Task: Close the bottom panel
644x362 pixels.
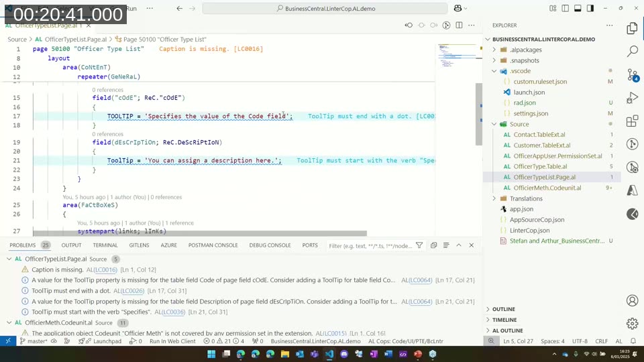Action: [472, 245]
